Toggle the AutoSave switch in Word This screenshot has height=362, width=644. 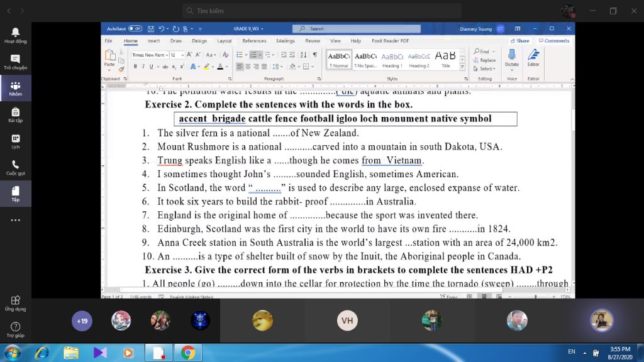pyautogui.click(x=135, y=29)
